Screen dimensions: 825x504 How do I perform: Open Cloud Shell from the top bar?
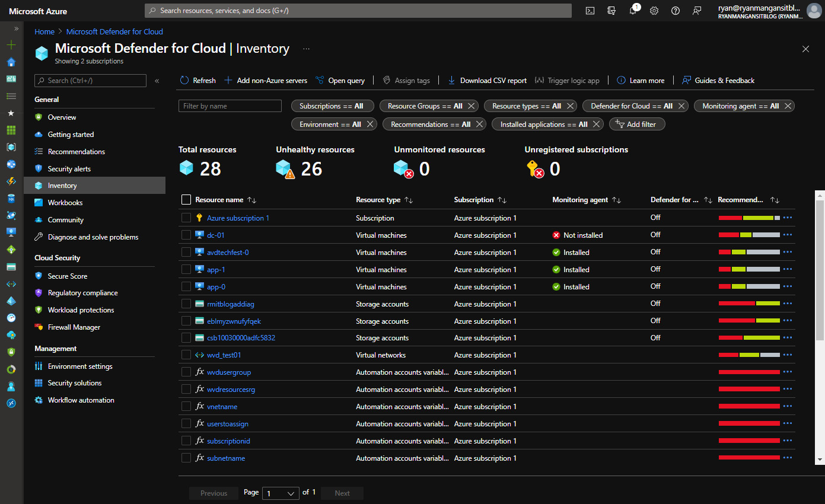tap(590, 11)
